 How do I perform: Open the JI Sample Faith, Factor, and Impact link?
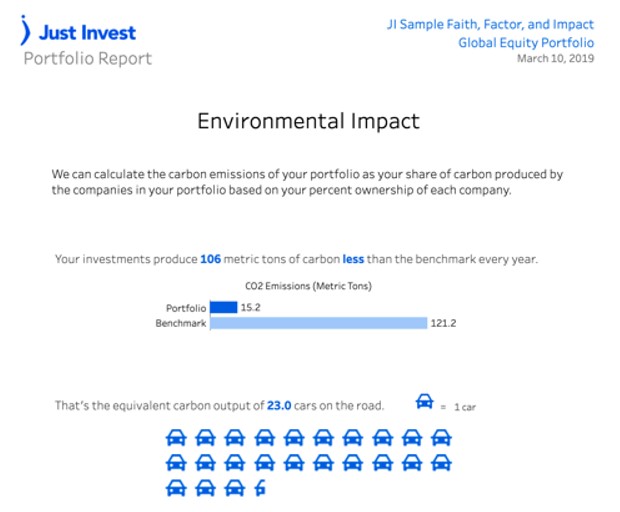click(x=490, y=24)
